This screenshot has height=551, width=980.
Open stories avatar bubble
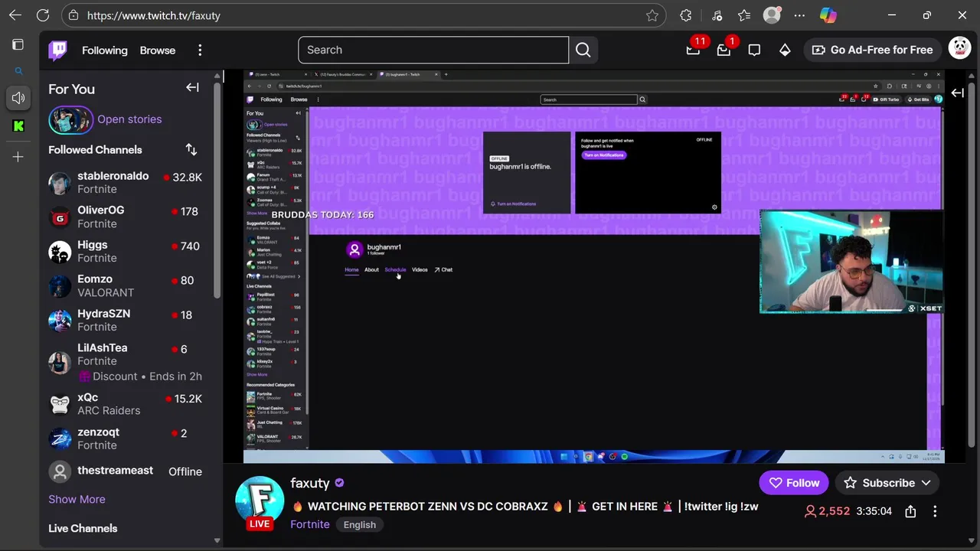(70, 119)
